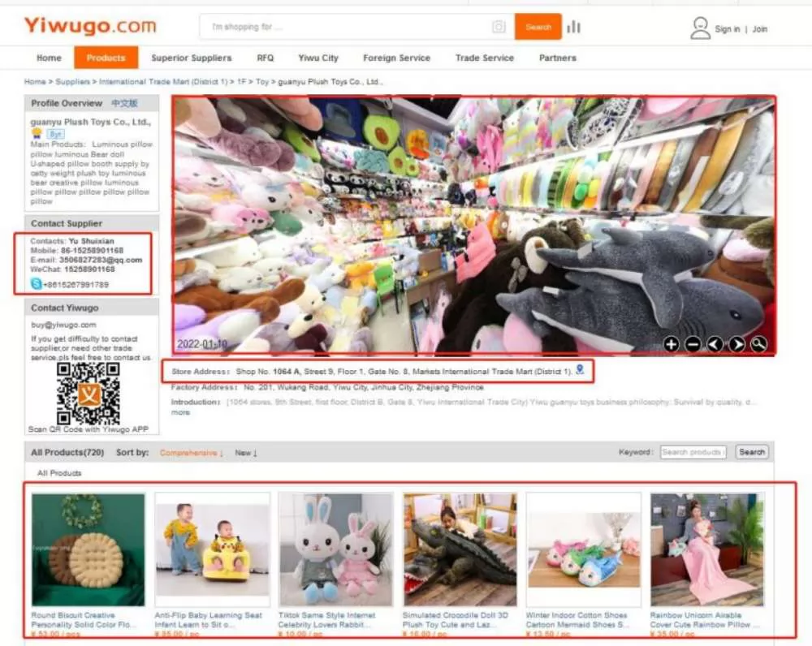Switch profile to 中文版
Screen dimensions: 812x646
124,104
